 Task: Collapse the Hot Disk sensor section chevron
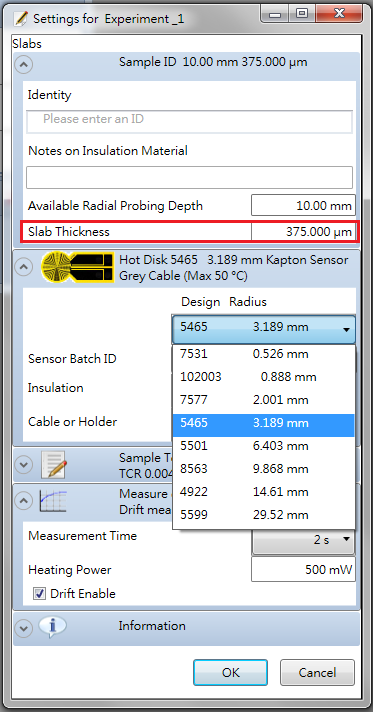[x=23, y=267]
